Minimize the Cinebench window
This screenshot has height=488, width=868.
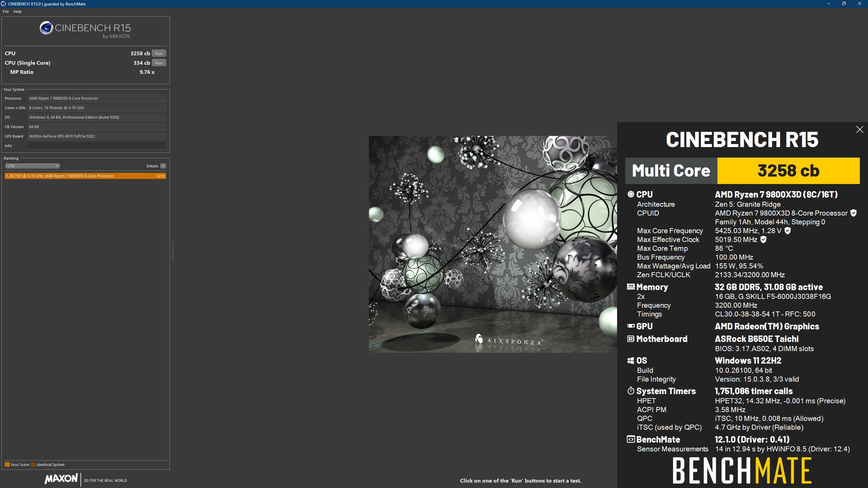[x=828, y=4]
